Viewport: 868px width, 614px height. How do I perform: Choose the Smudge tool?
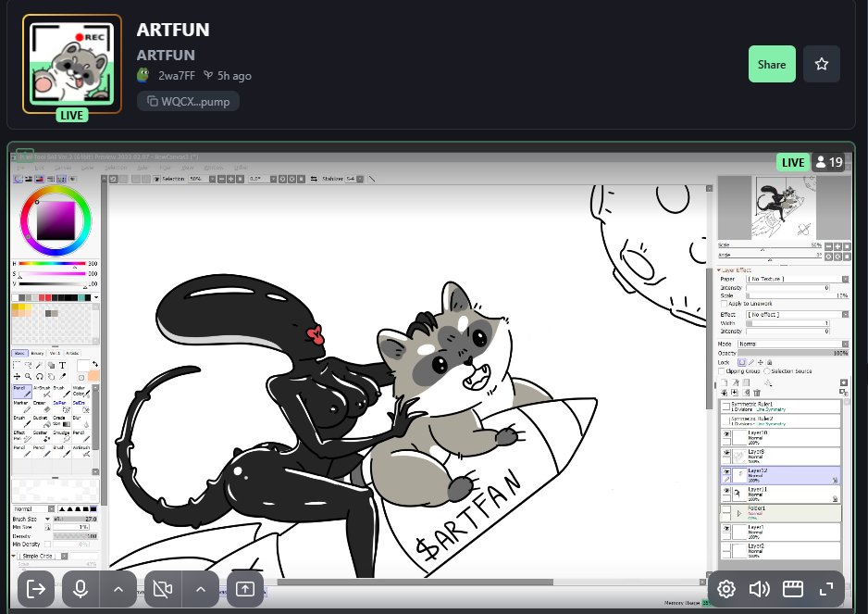click(61, 436)
